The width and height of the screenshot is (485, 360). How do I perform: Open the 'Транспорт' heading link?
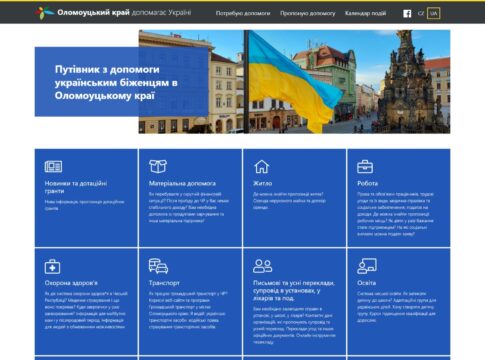pos(164,283)
